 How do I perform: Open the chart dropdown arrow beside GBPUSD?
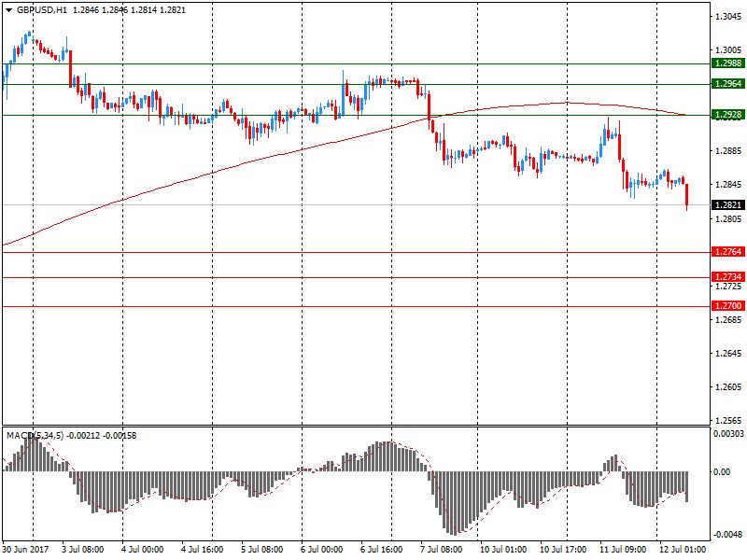[x=8, y=10]
